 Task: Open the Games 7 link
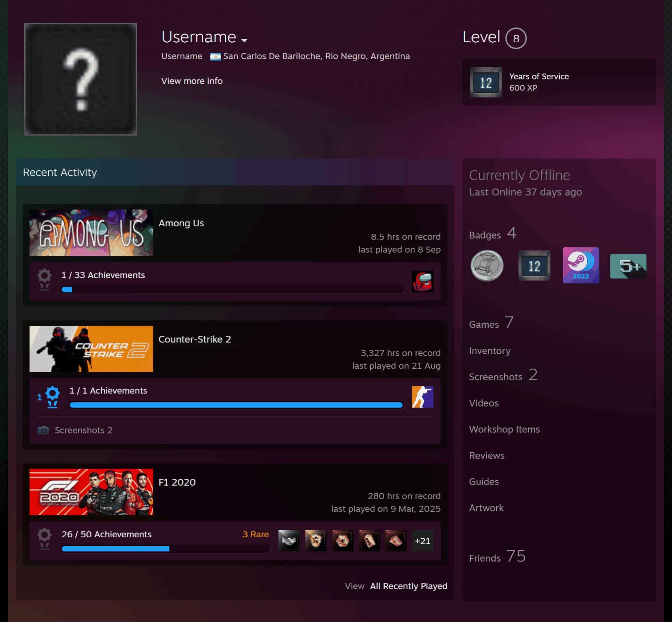click(491, 323)
